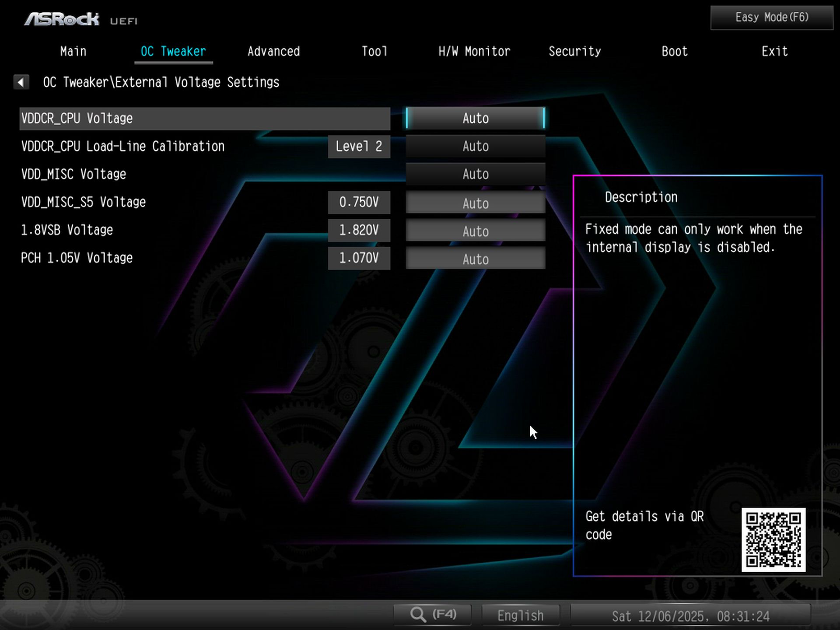Open the H/W Monitor tab
The image size is (840, 630).
[474, 51]
